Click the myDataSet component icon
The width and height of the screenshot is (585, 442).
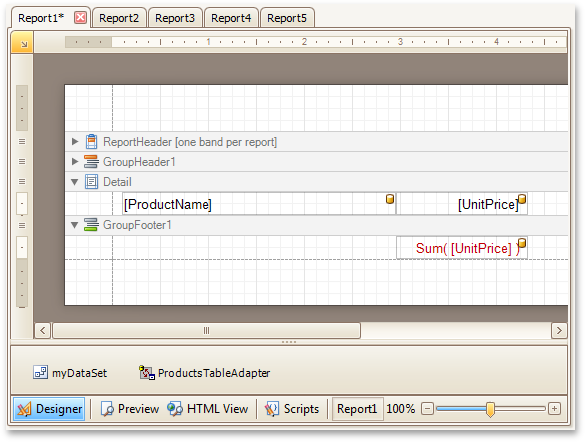coord(40,372)
